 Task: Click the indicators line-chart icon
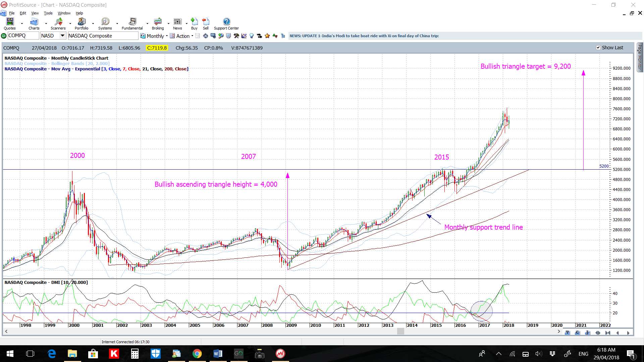click(x=244, y=36)
